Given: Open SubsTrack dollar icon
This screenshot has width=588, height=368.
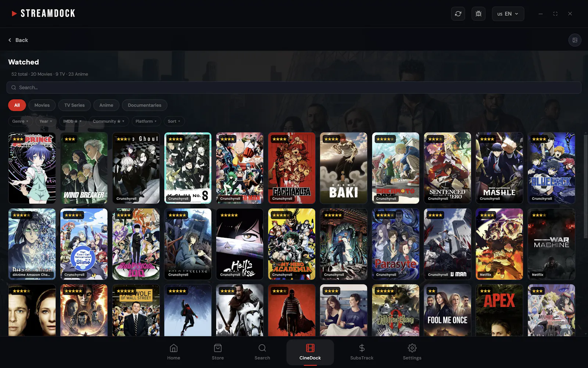Looking at the screenshot, I should (362, 348).
